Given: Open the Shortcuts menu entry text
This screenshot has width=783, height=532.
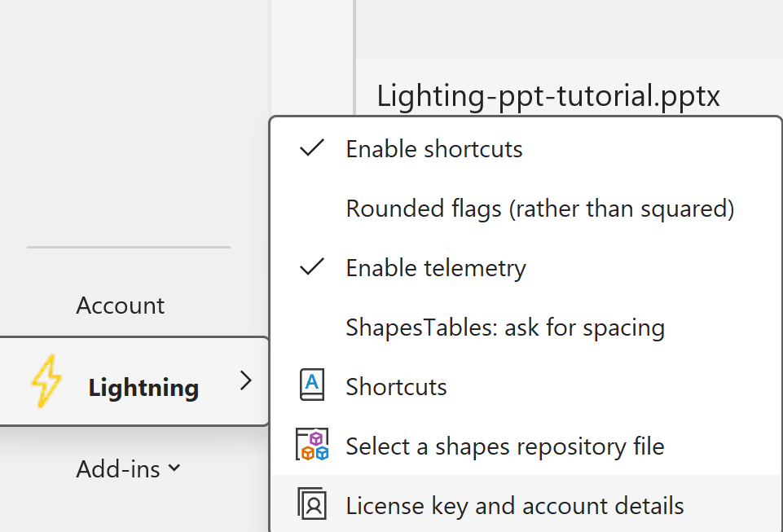Looking at the screenshot, I should (396, 386).
